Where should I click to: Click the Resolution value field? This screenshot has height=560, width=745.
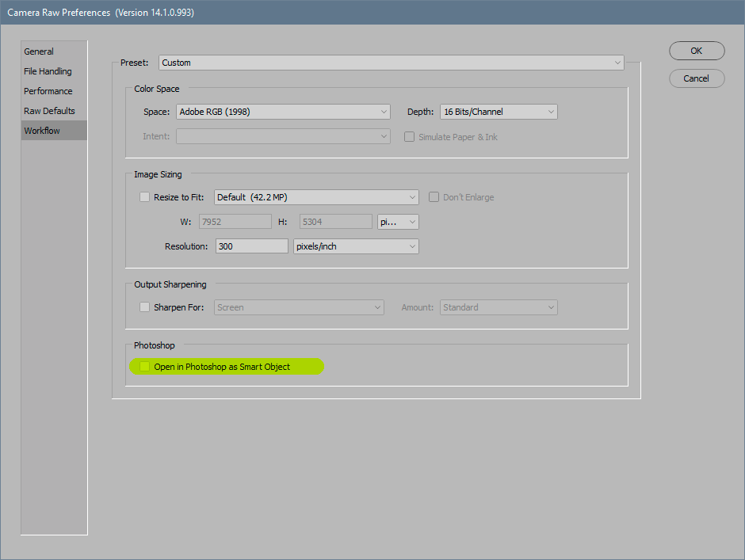click(251, 246)
